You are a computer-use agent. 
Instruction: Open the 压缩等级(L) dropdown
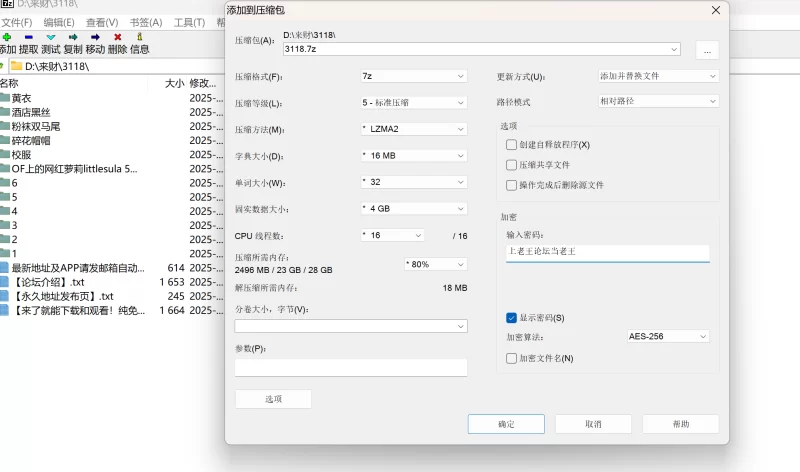tap(414, 103)
